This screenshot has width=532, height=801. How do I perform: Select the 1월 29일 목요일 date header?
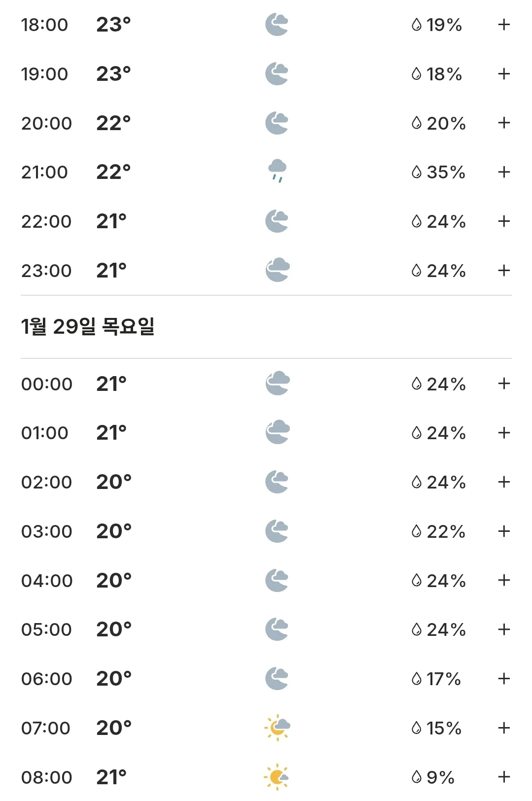click(x=88, y=326)
